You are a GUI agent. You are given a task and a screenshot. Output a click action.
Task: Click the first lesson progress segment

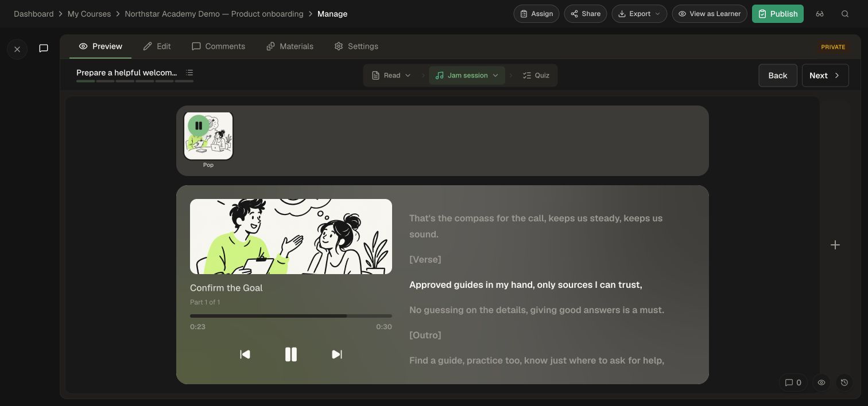[x=86, y=81]
